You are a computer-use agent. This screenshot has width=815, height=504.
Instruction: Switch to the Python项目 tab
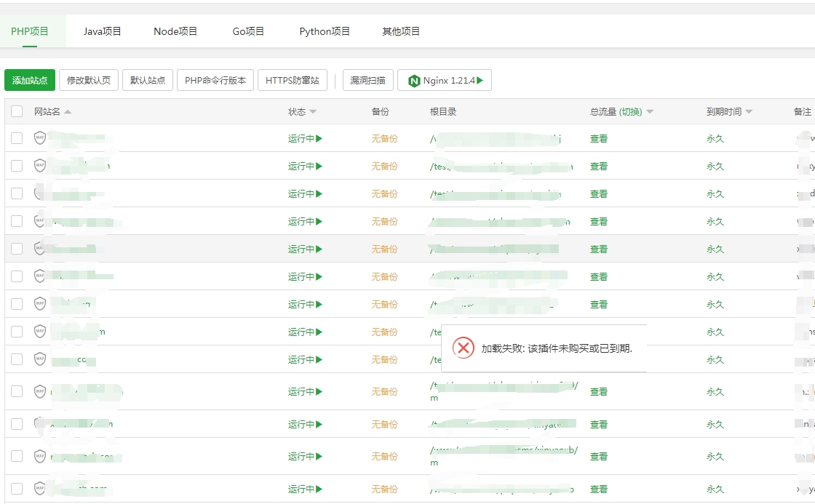coord(324,31)
